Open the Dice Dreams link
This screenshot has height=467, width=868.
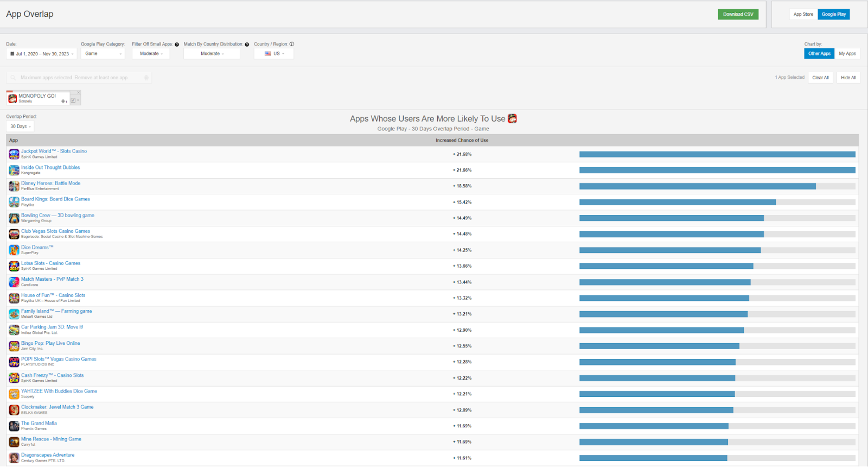[37, 248]
